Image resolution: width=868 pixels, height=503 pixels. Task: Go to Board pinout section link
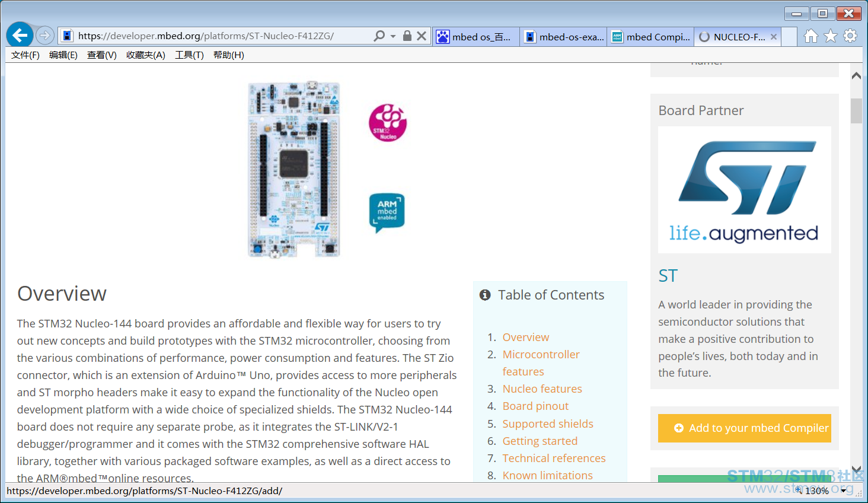[535, 406]
